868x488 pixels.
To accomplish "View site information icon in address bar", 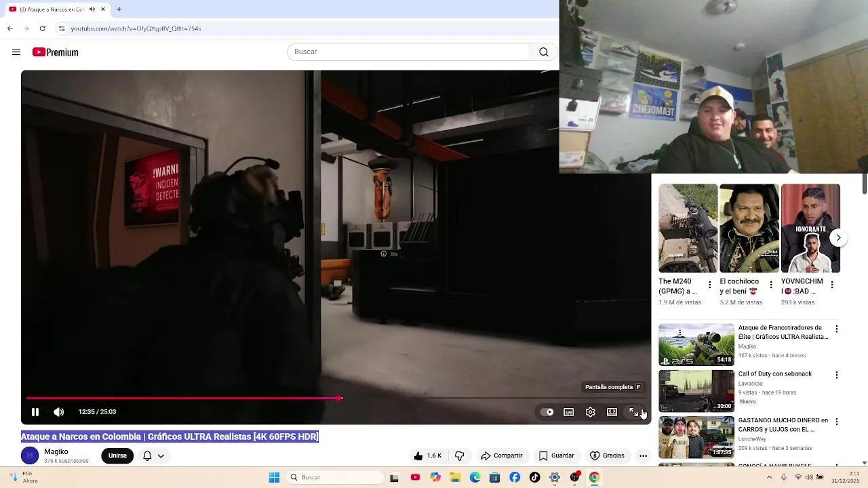I will click(x=61, y=28).
